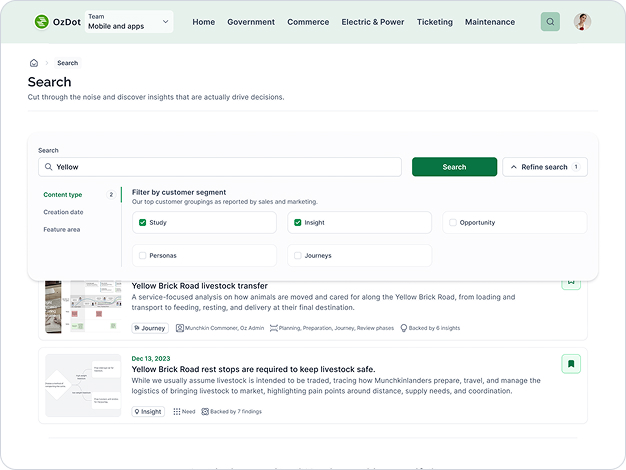Click the Backed by 7 findings text
The width and height of the screenshot is (626, 470).
click(236, 411)
